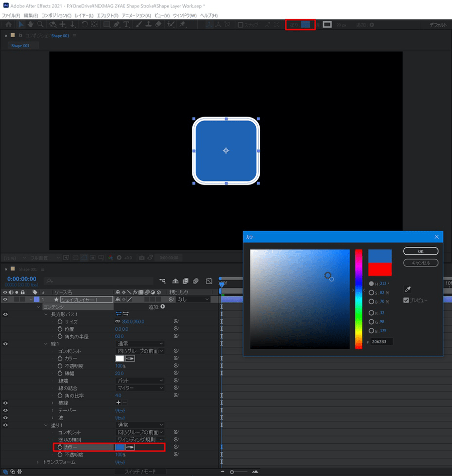Click the hex color value field
The width and height of the screenshot is (452, 476).
[x=381, y=342]
